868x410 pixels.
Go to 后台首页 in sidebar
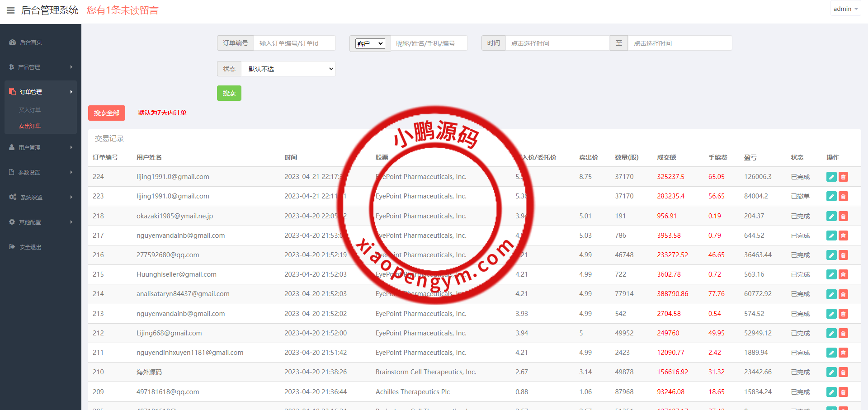tap(31, 42)
